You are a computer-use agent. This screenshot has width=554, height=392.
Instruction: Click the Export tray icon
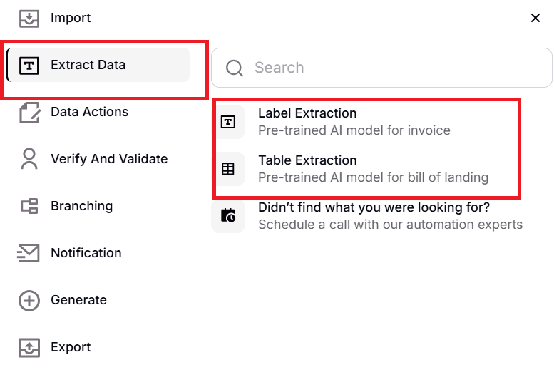(29, 348)
